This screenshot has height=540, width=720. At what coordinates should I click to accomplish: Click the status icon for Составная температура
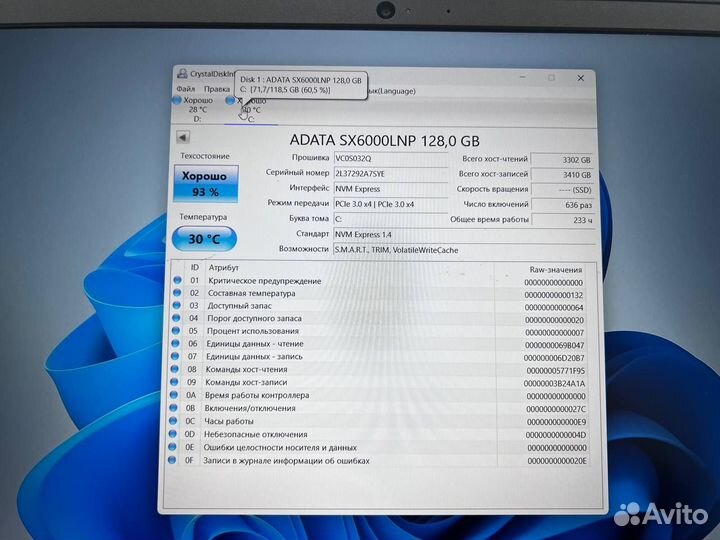pos(177,292)
